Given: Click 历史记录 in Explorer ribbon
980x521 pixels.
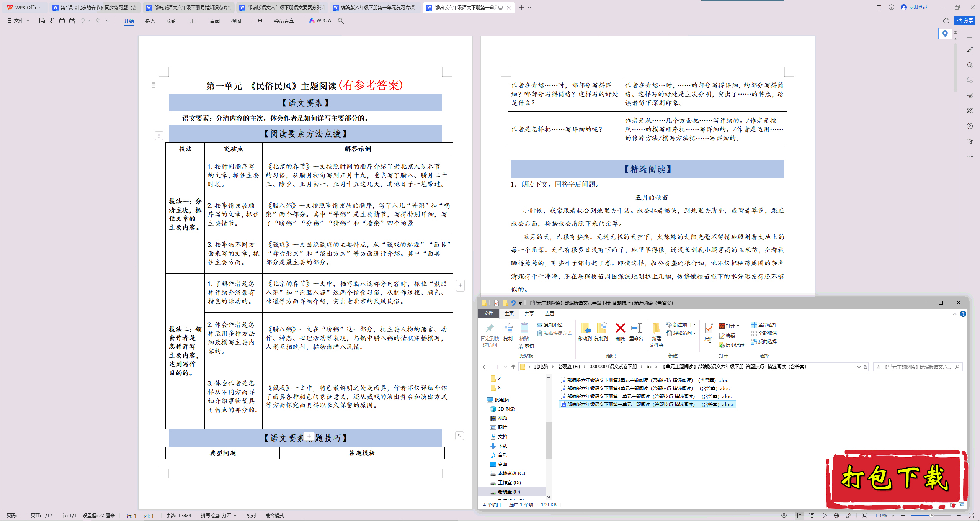Looking at the screenshot, I should click(x=732, y=345).
